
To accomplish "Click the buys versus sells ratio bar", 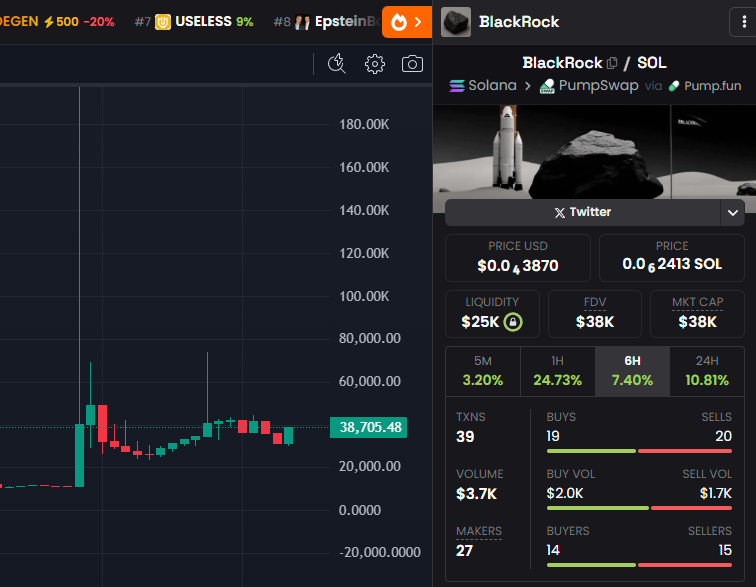I will coord(639,451).
